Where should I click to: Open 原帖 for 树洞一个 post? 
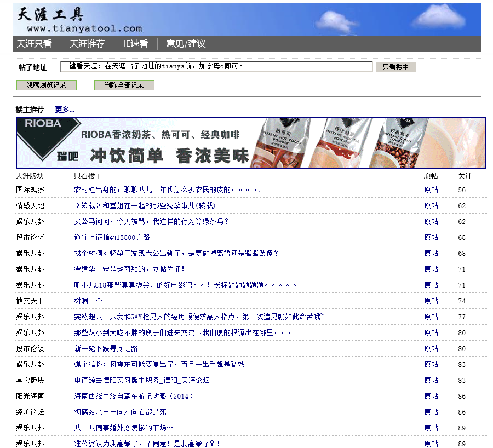click(x=431, y=301)
